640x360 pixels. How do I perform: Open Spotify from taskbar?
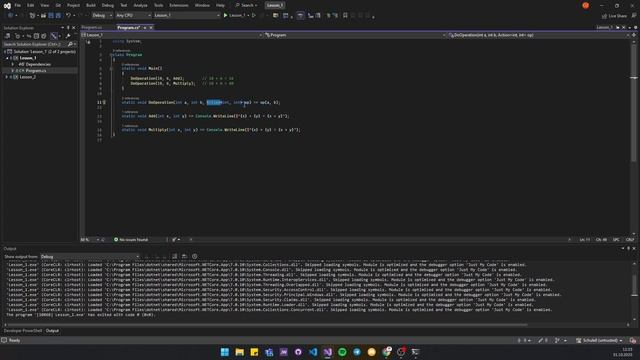(x=342, y=352)
